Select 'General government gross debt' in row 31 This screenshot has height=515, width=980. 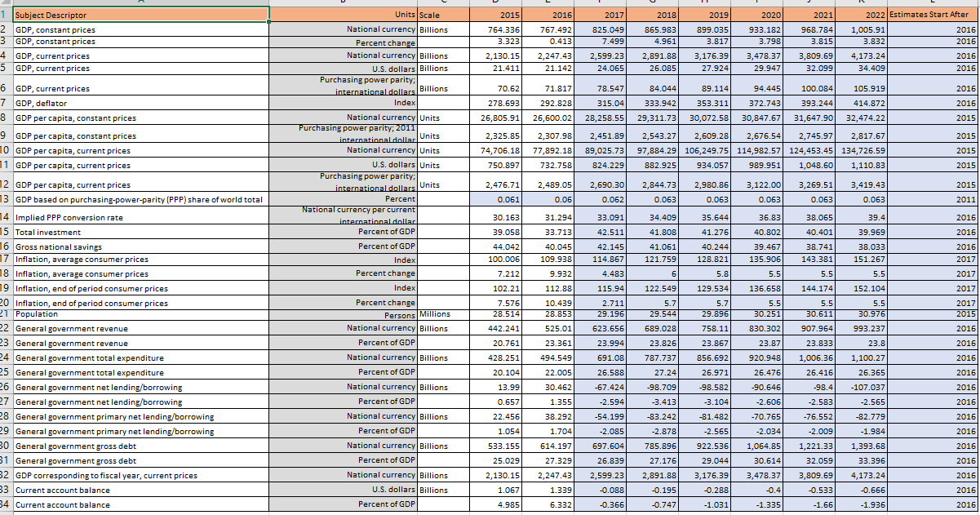(x=140, y=460)
